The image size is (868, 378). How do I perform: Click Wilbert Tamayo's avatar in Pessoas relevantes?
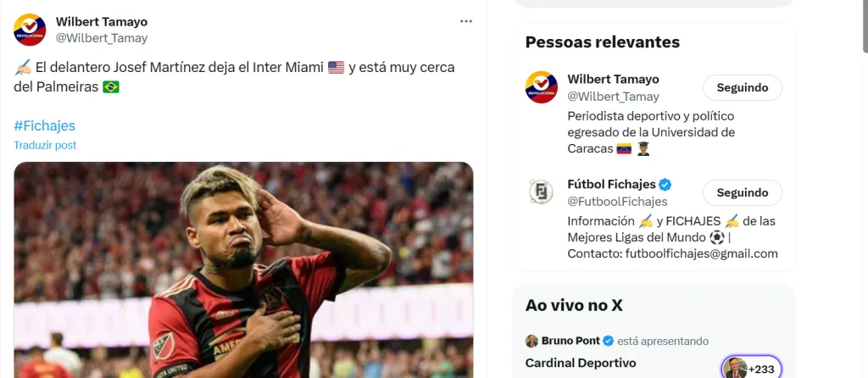coord(542,87)
